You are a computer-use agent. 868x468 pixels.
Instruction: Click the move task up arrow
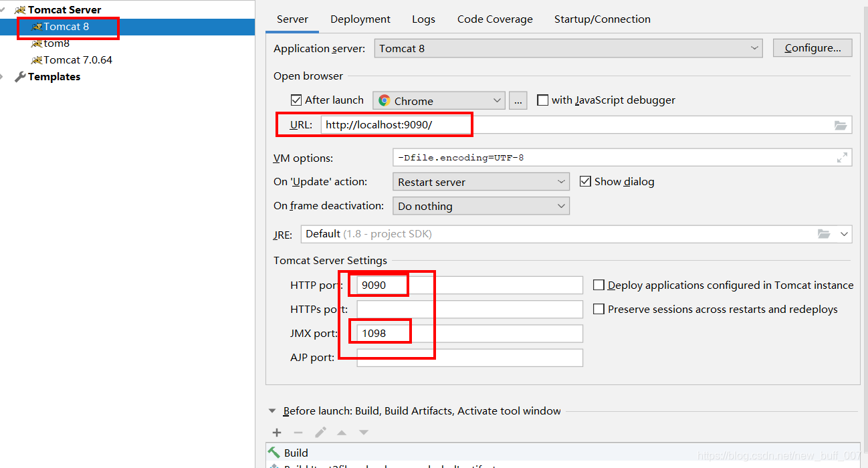pos(342,433)
